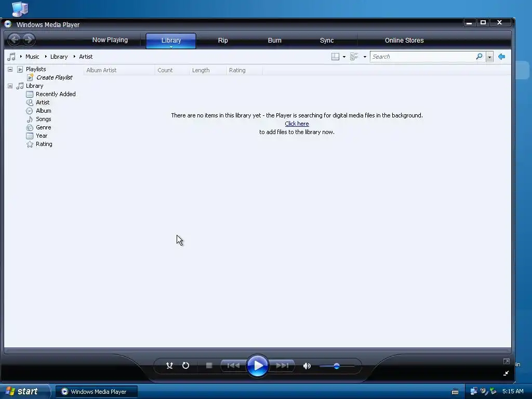
Task: Switch to the Rip tab
Action: coord(223,41)
